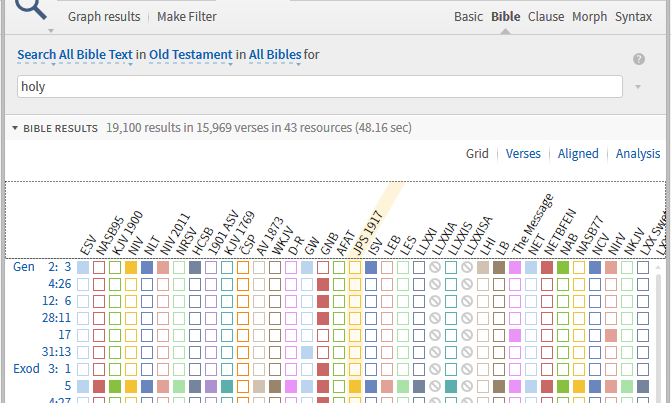Click the green NAB cell for Gen 2:3
The width and height of the screenshot is (671, 403).
[563, 267]
